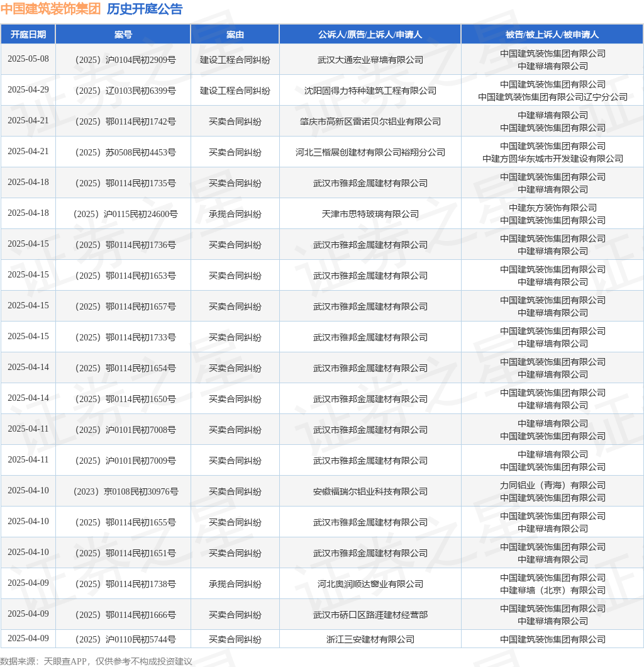Select case number 鄂0114民初1736号
Image resolution: width=644 pixels, height=667 pixels.
coord(141,245)
